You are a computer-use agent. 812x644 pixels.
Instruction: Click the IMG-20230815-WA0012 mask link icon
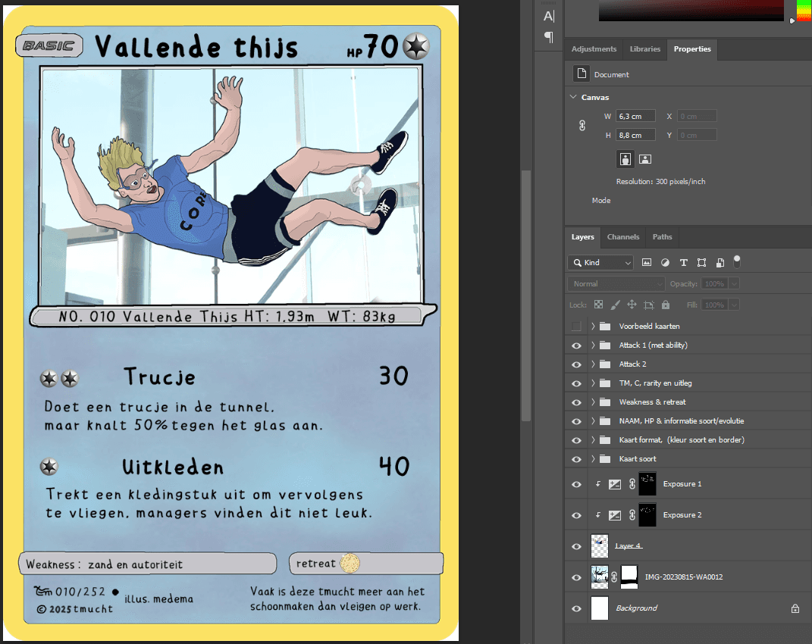coord(614,577)
